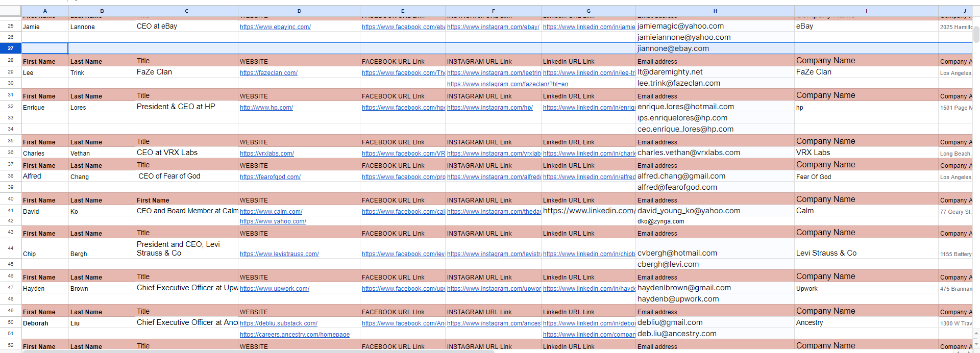Open the calm.com website link
This screenshot has width=980, height=353.
[x=271, y=212]
